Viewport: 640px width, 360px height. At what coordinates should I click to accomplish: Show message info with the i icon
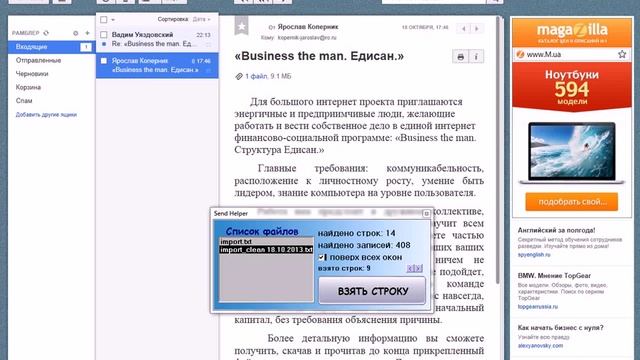tap(476, 57)
